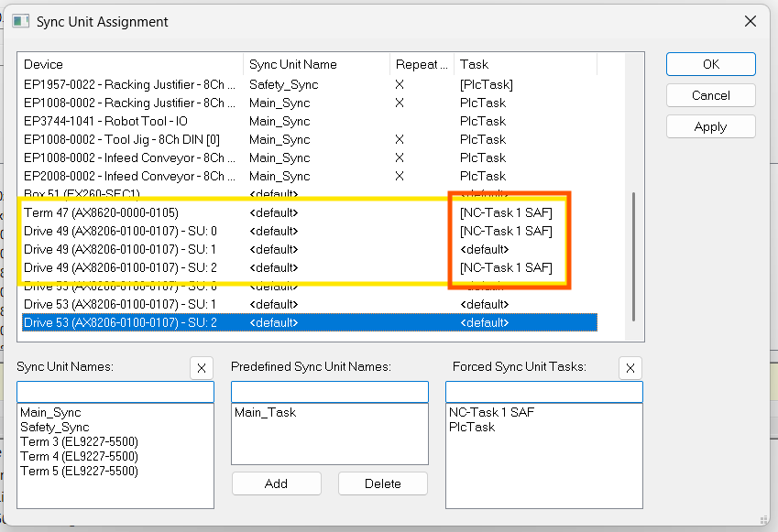Select the highlighted Drive 53 SU: 2 row
Image resolution: width=778 pixels, height=532 pixels.
click(310, 322)
